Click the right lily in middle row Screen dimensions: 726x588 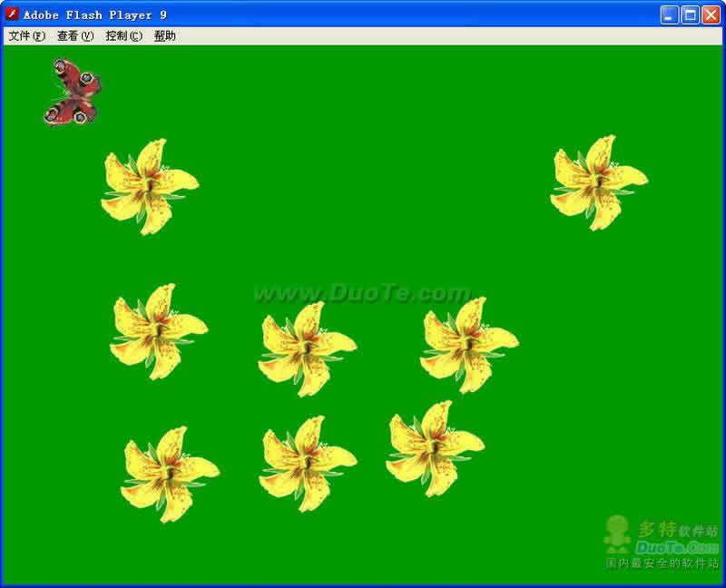tap(469, 345)
